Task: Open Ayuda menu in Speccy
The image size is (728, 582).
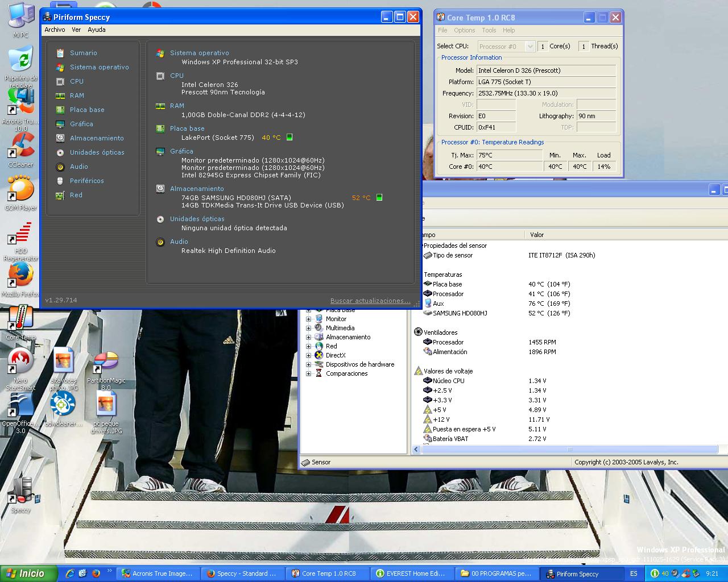Action: pos(97,30)
